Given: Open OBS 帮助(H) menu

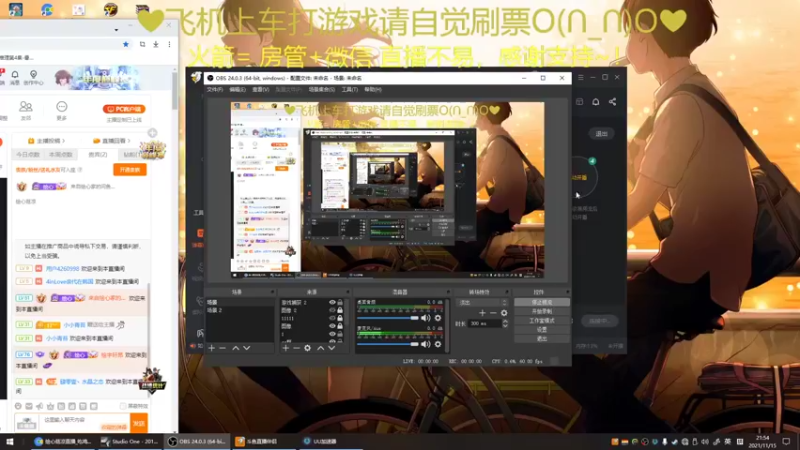Looking at the screenshot, I should 373,89.
